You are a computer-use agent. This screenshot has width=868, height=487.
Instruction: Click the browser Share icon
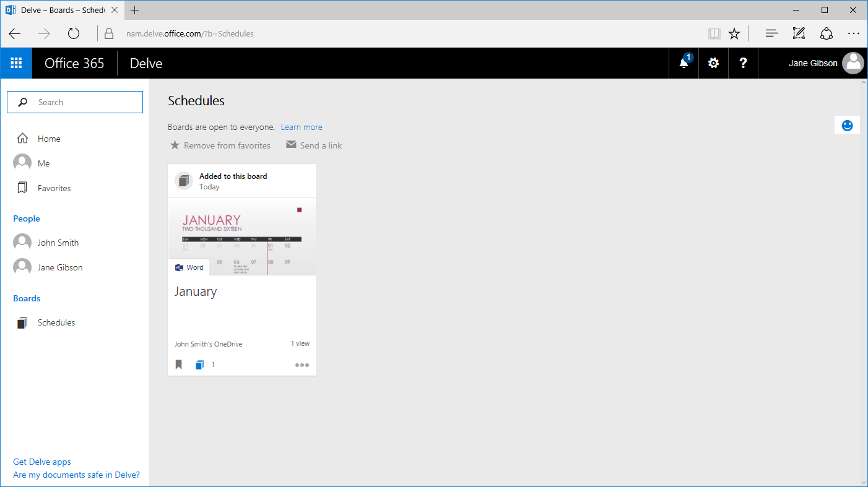click(x=827, y=33)
